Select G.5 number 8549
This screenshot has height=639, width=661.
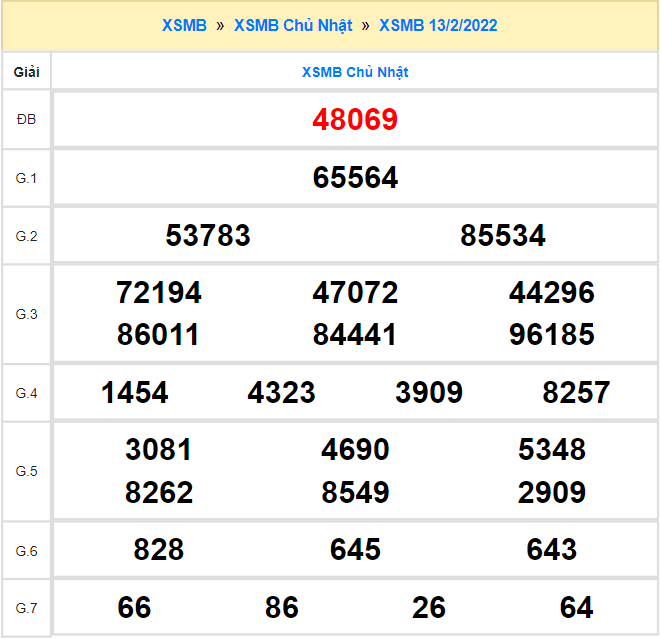355,492
